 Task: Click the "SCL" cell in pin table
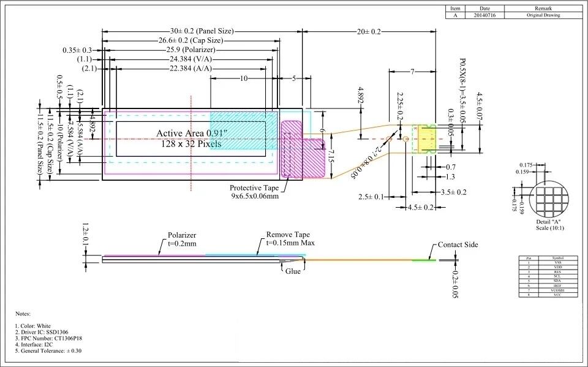[558, 276]
